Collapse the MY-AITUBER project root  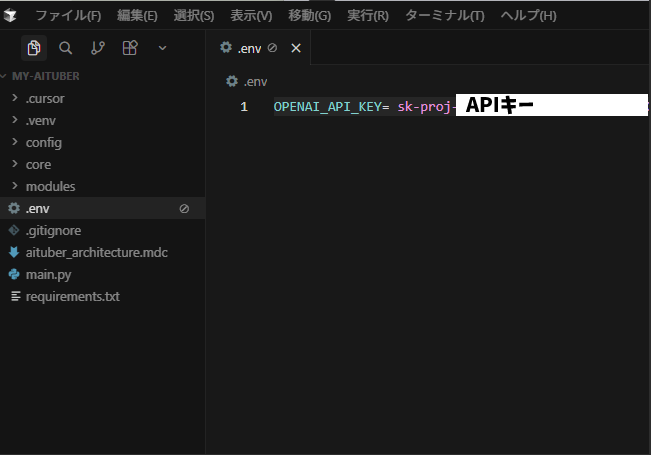45,76
